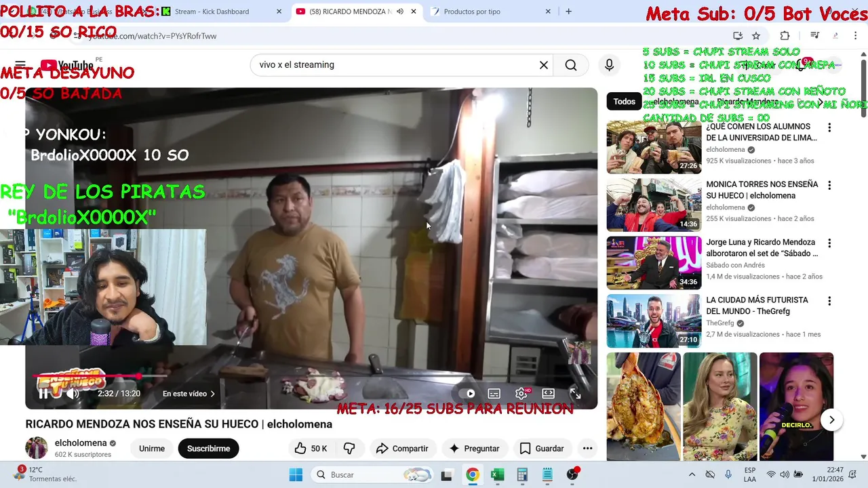The image size is (868, 488).
Task: Close the Productos por tipo tab
Action: tap(548, 12)
